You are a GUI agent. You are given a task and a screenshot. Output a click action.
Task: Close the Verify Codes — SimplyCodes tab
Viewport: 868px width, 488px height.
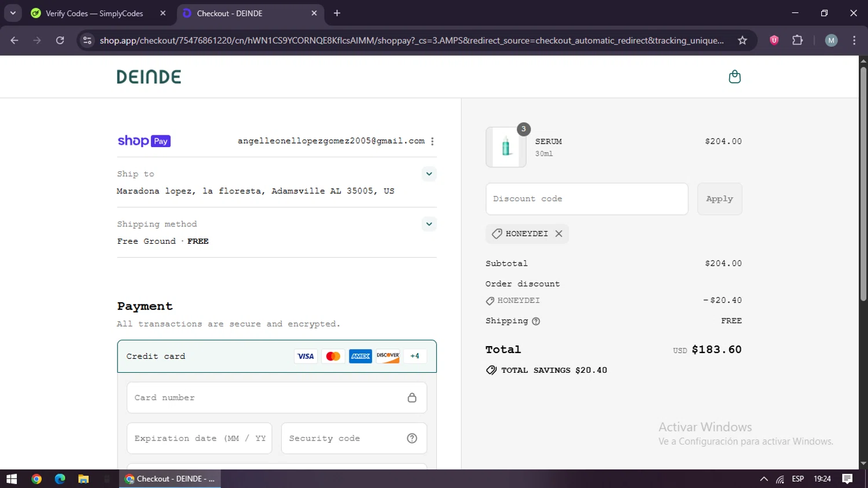(163, 13)
